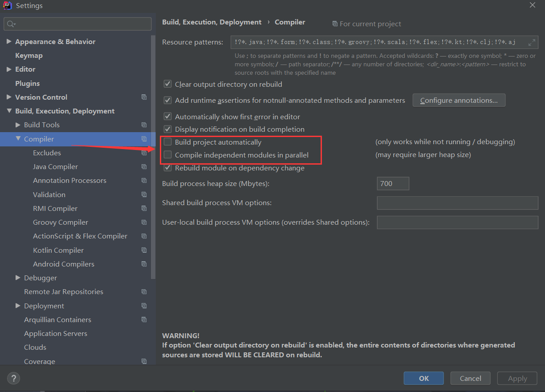Click the project-level icon beside Compiler row
Image resolution: width=545 pixels, height=392 pixels.
(144, 139)
